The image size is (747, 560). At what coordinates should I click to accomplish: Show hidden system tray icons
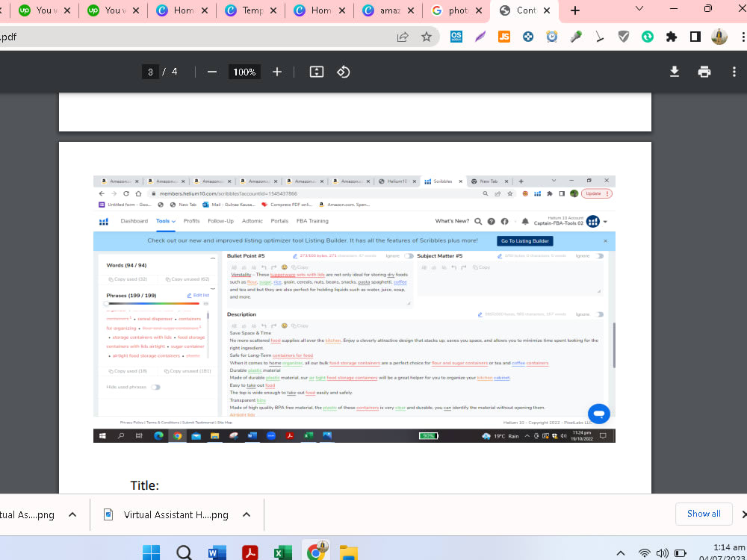pos(620,553)
